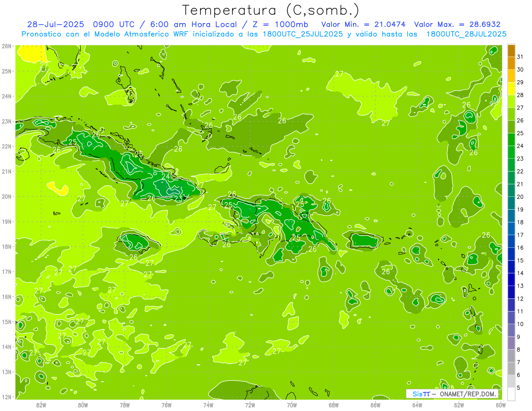Click the 21N latitude axis label
Screen dimensions: 532x411
[7, 171]
